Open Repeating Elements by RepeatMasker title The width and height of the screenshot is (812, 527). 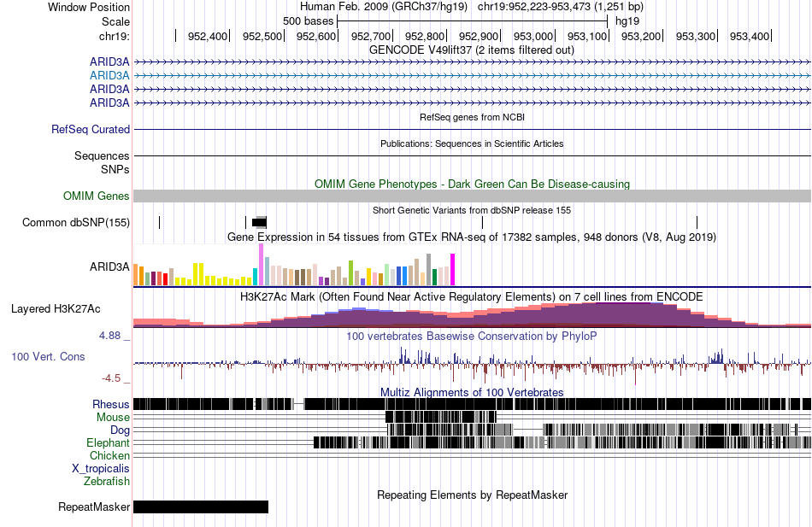pos(472,495)
